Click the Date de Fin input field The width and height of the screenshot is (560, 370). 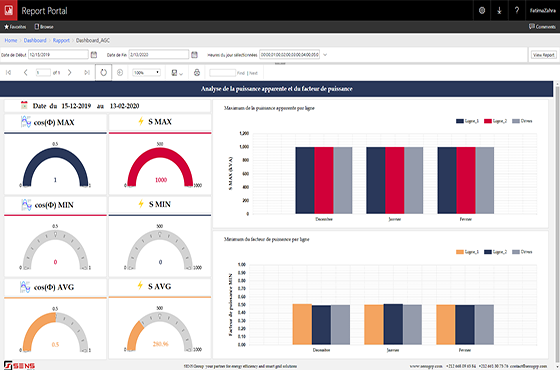[x=159, y=55]
